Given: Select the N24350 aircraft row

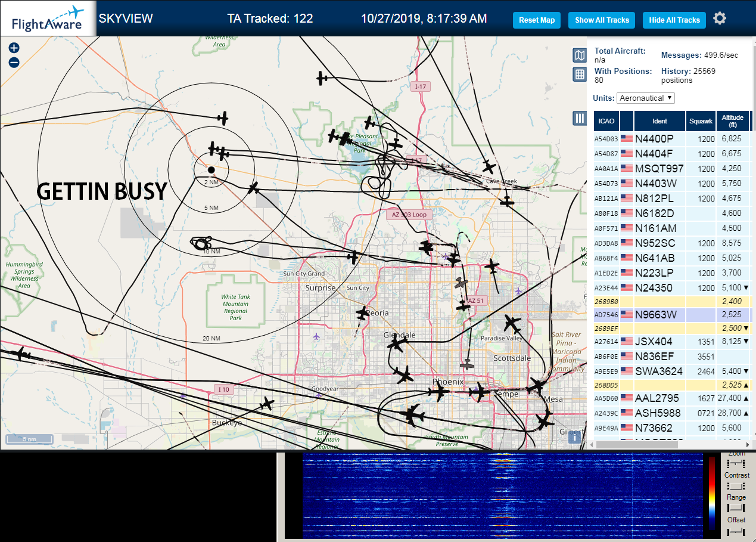Looking at the screenshot, I should (x=672, y=287).
